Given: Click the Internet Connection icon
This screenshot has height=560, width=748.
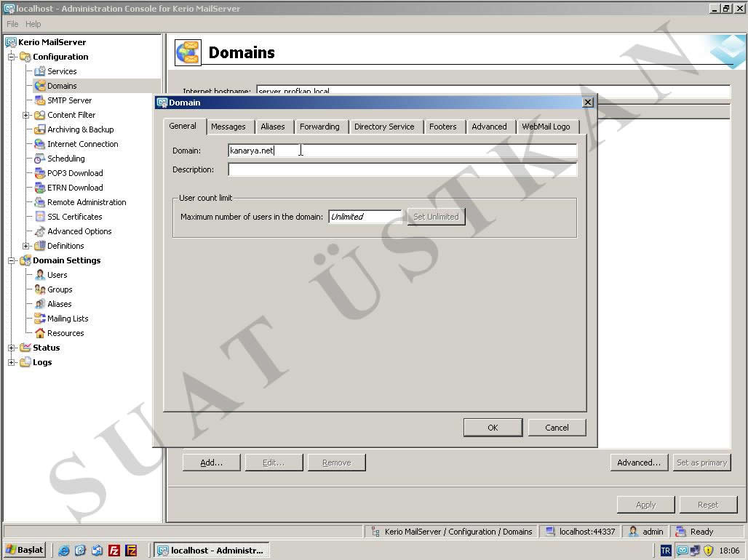Looking at the screenshot, I should pos(40,144).
